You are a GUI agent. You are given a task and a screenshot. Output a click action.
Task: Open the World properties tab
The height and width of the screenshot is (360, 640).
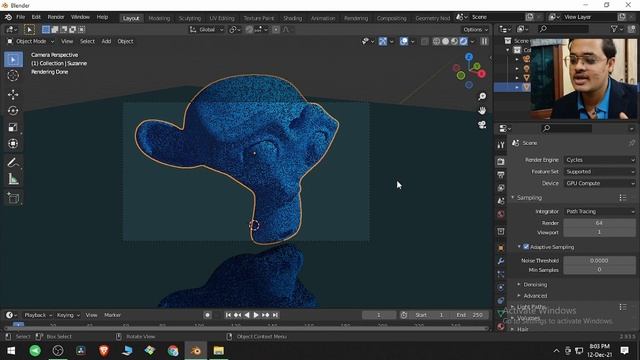pos(501,214)
